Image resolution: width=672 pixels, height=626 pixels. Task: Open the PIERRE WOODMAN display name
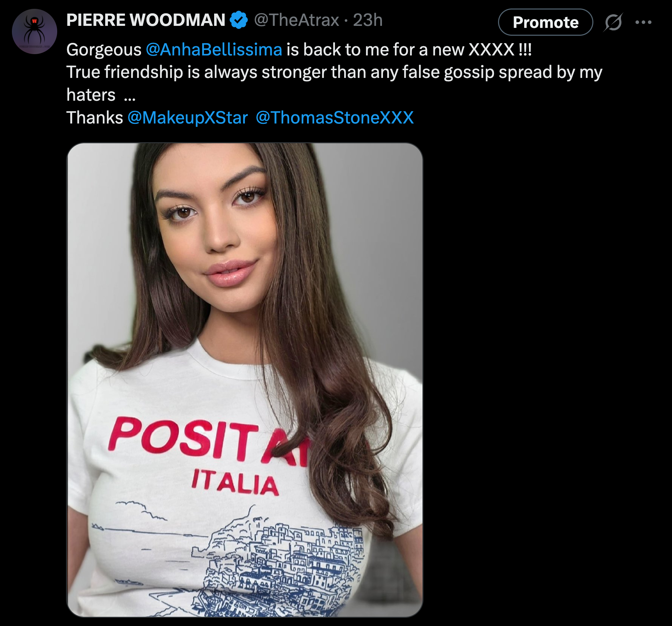tap(146, 20)
